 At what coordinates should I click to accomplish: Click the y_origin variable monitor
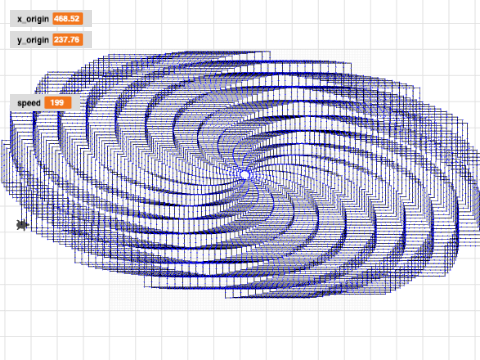(x=51, y=40)
